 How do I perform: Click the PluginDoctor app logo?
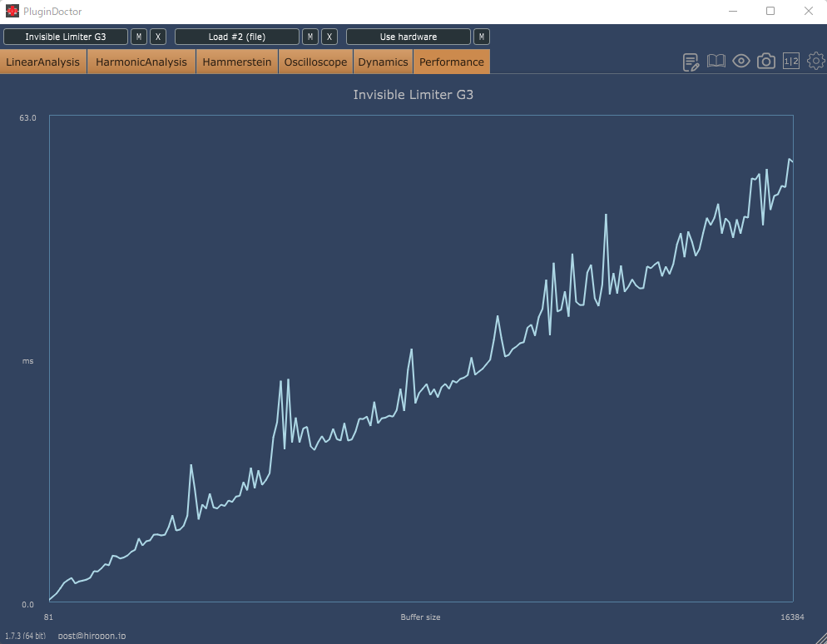click(12, 11)
